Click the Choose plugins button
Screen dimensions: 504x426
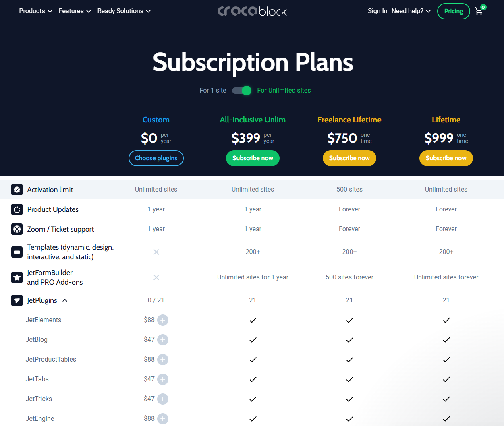(156, 158)
